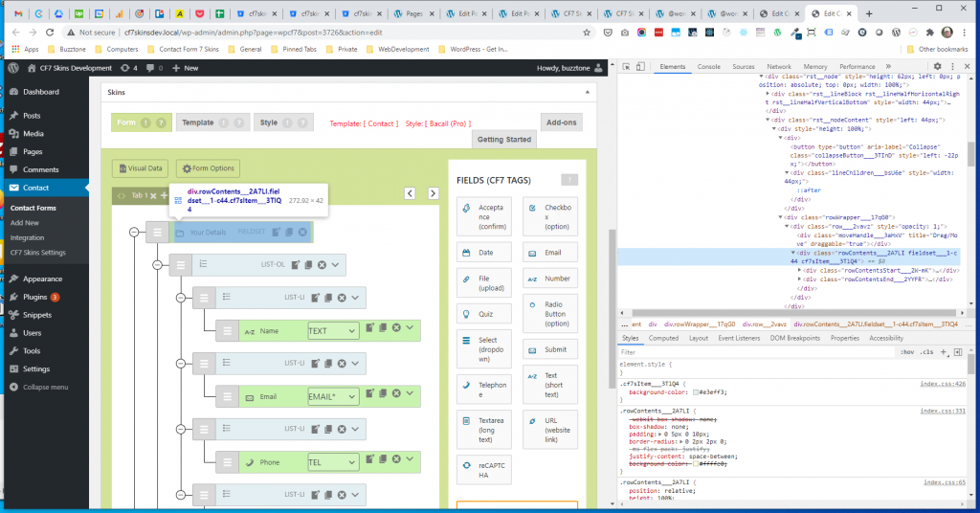Delete the Email field row
This screenshot has height=513, width=980.
pyautogui.click(x=395, y=395)
